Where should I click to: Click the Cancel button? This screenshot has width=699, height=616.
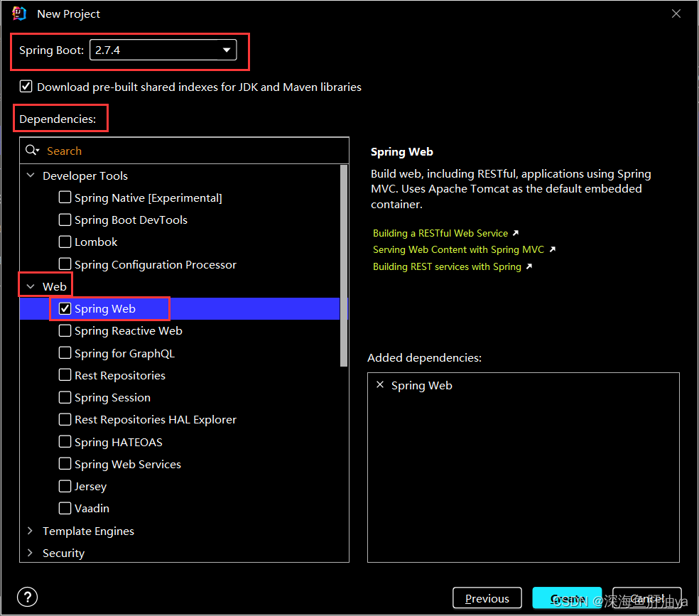(647, 598)
